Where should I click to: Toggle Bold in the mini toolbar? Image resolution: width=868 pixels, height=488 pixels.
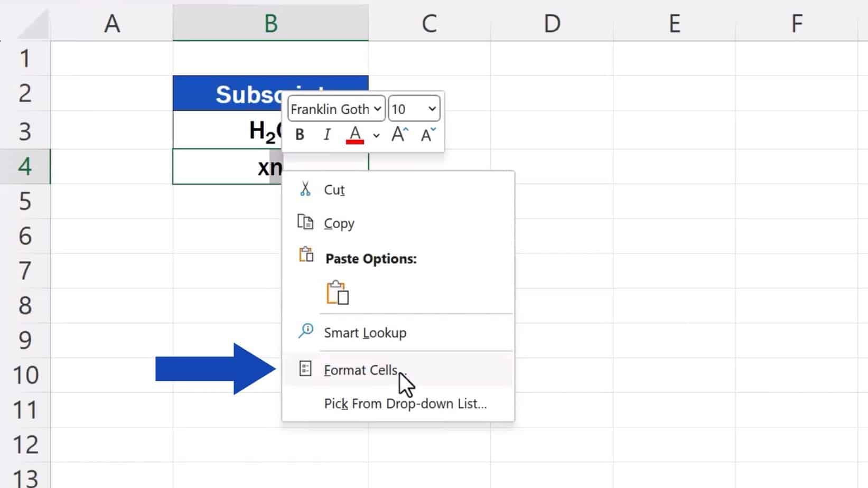click(x=300, y=135)
